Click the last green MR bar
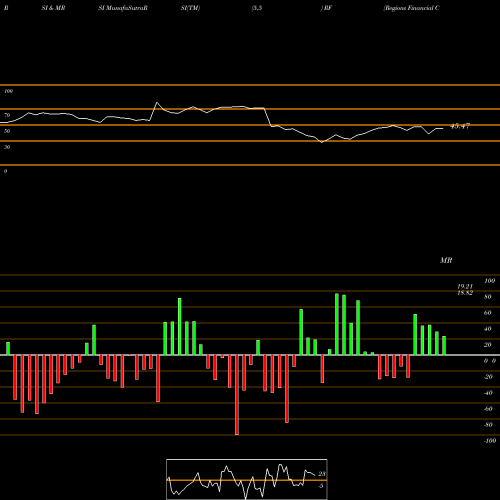The height and width of the screenshot is (500, 500). [x=444, y=346]
